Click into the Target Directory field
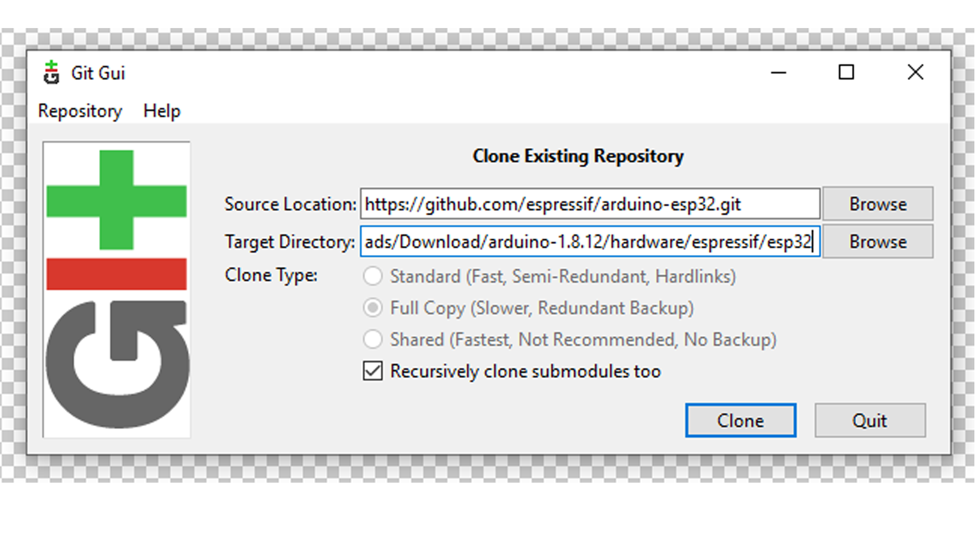The width and height of the screenshot is (980, 551). pyautogui.click(x=590, y=241)
